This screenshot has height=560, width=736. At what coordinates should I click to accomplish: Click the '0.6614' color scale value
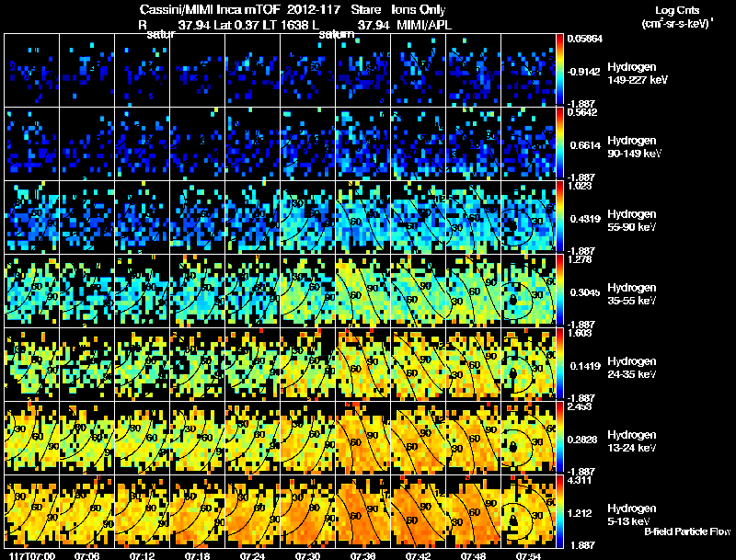(x=585, y=145)
